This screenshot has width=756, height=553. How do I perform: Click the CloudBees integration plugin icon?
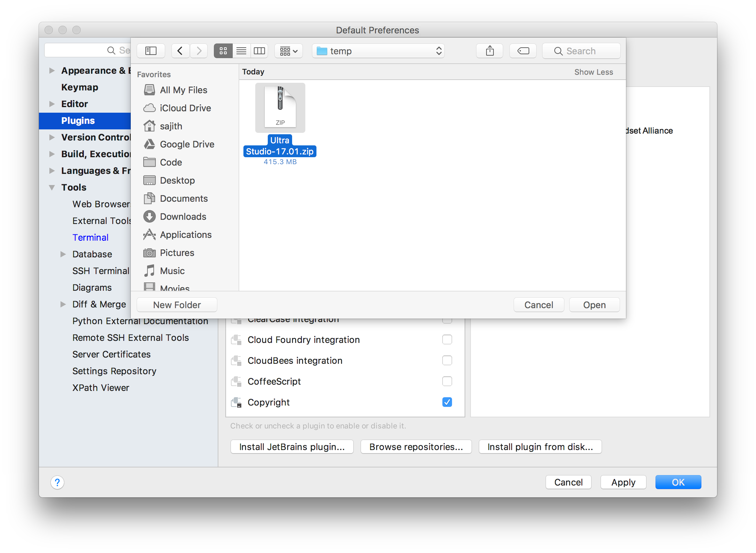tap(236, 360)
